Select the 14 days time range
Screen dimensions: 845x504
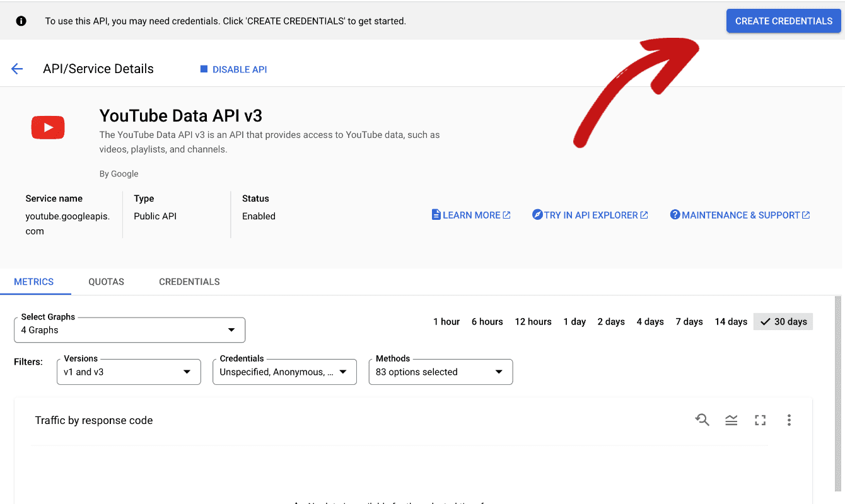[x=731, y=321]
